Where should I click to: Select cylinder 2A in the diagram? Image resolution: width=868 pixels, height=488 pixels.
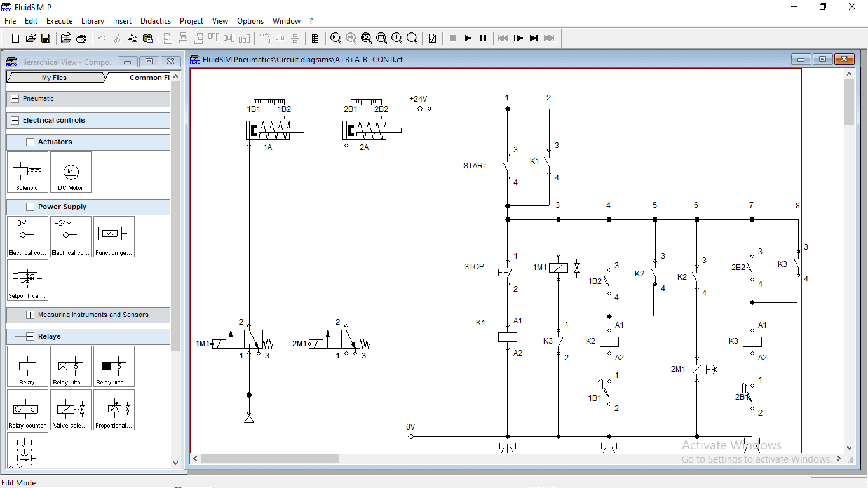372,130
